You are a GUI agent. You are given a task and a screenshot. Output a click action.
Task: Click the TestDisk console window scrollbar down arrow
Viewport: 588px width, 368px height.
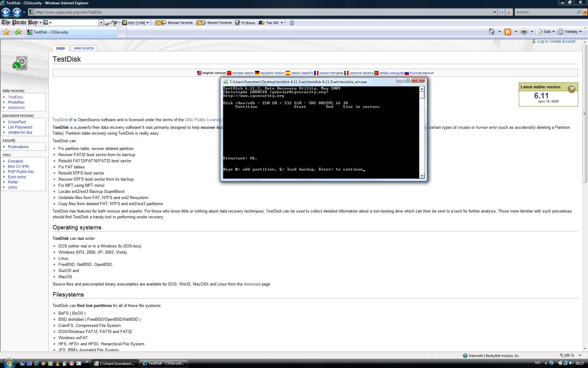(422, 176)
